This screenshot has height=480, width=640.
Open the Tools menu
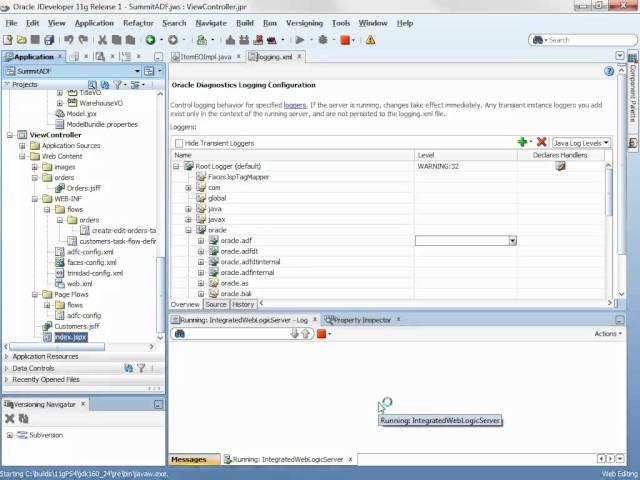(340, 23)
